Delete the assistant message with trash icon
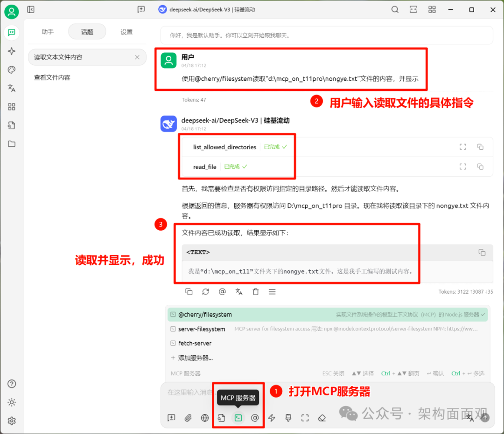Screen dimensions: 504x434 pos(256,292)
